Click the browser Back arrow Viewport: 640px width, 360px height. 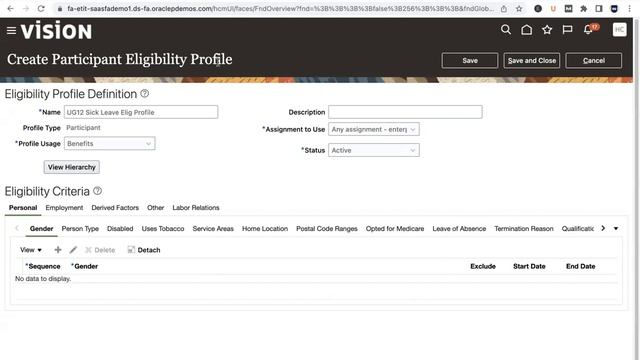[10, 8]
